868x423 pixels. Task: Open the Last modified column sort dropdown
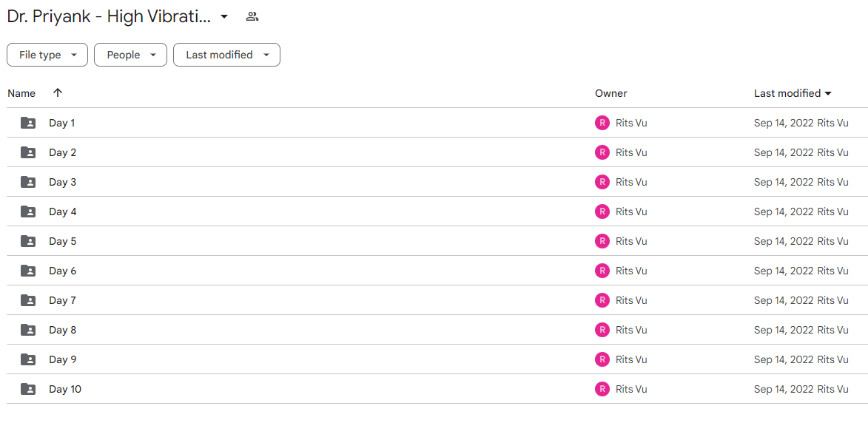828,93
